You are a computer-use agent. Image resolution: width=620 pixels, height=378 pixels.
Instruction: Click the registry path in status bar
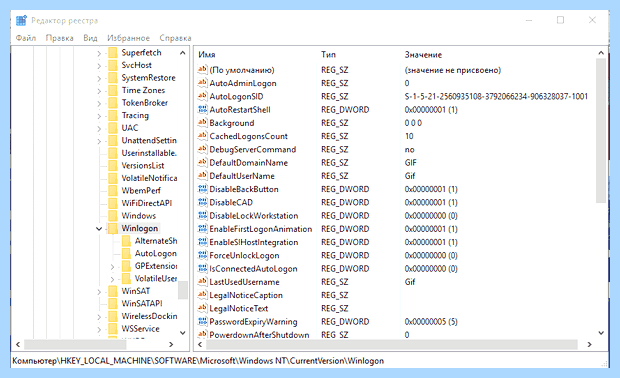198,361
